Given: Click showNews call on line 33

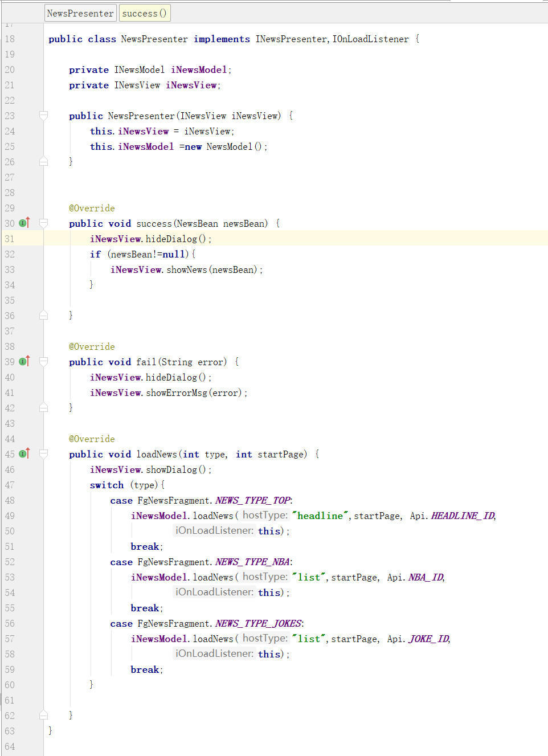Looking at the screenshot, I should tap(187, 269).
